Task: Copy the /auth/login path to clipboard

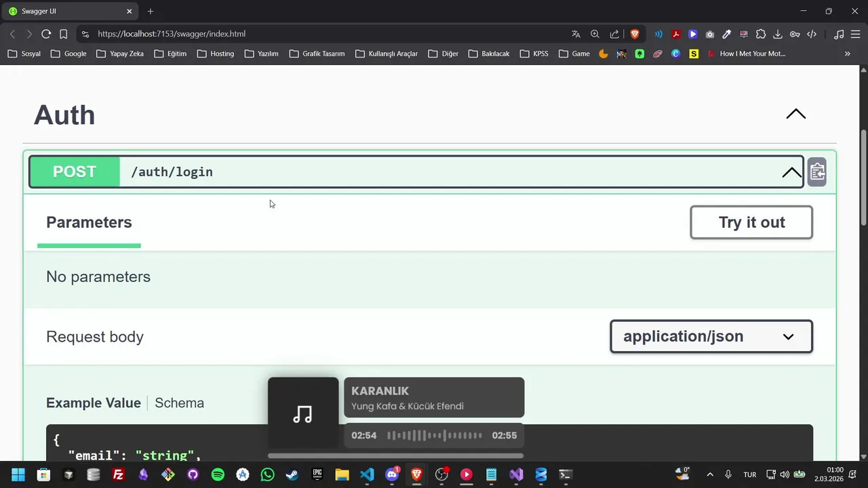Action: 817,172
